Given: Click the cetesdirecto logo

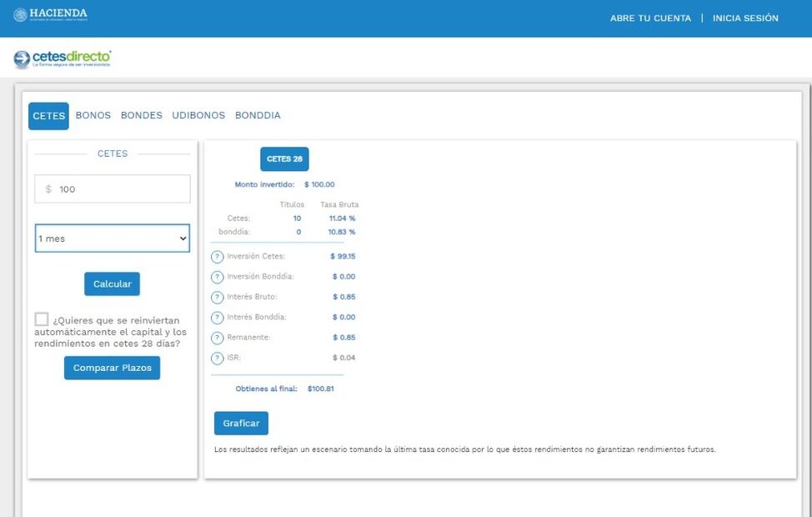Looking at the screenshot, I should point(63,58).
